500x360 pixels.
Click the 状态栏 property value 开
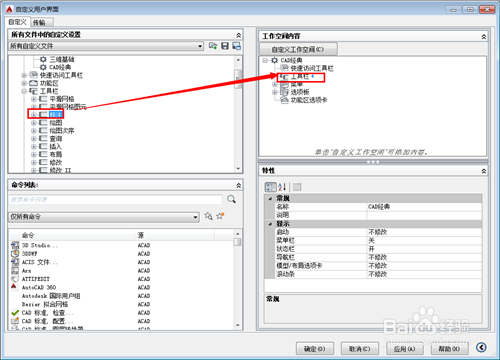pyautogui.click(x=424, y=249)
